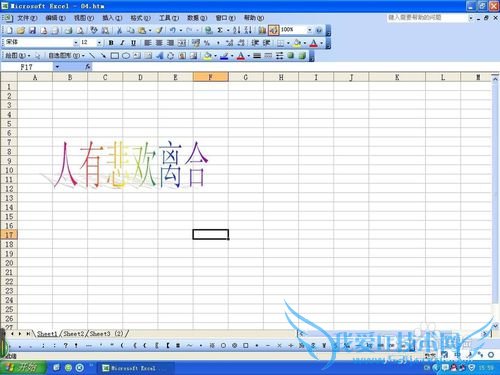Click the Line Color pen in Drawing toolbar
This screenshot has width=500, height=375.
(224, 56)
